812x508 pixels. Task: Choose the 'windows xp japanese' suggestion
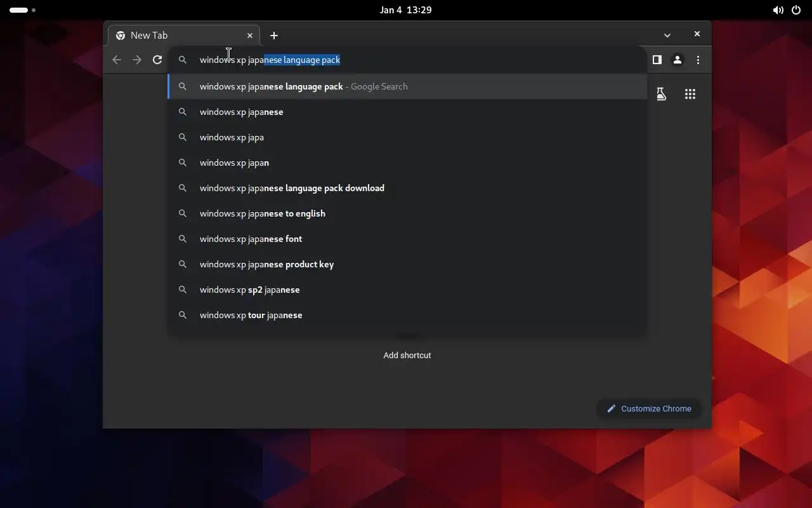click(x=407, y=112)
